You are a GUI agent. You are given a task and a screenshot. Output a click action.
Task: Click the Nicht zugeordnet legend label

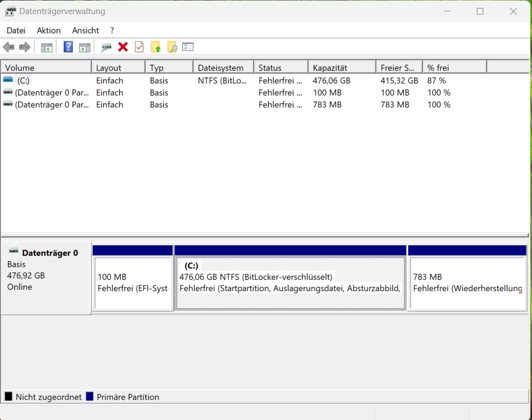coord(49,397)
